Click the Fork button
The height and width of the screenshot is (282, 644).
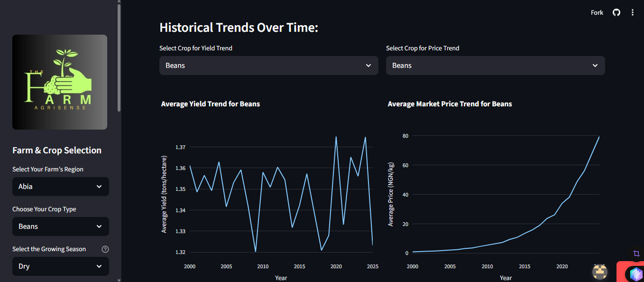pyautogui.click(x=597, y=12)
